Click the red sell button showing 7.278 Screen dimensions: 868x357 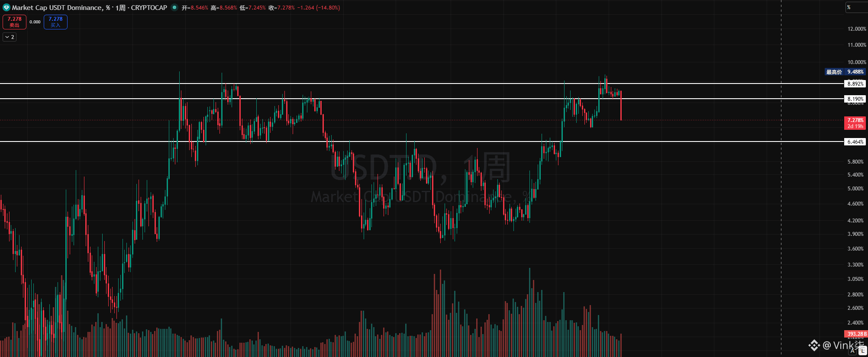[x=14, y=22]
